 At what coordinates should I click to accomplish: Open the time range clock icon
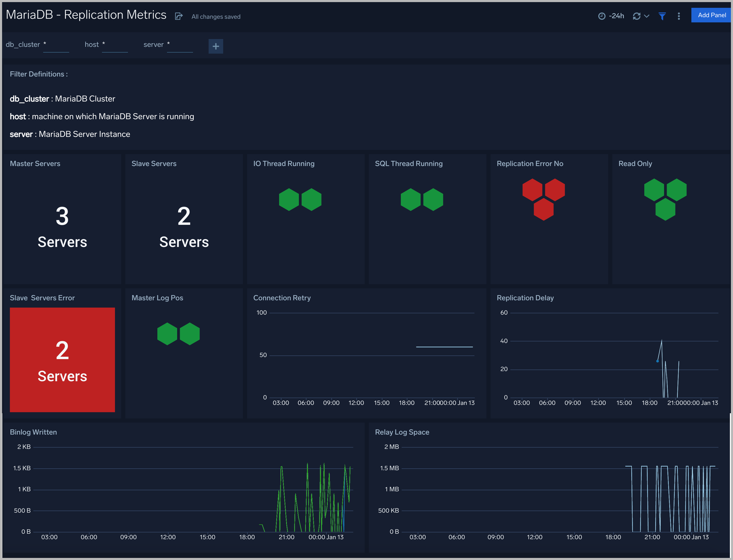pyautogui.click(x=601, y=16)
